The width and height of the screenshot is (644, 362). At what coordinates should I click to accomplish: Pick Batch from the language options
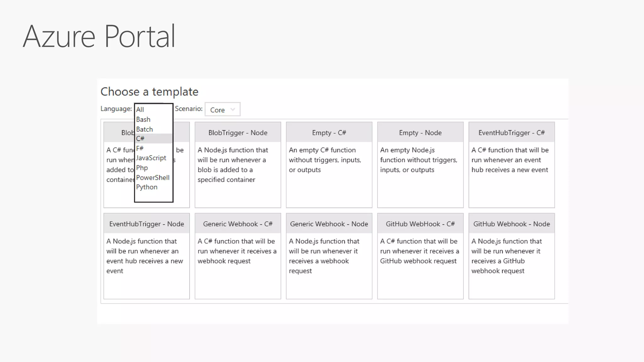[144, 129]
